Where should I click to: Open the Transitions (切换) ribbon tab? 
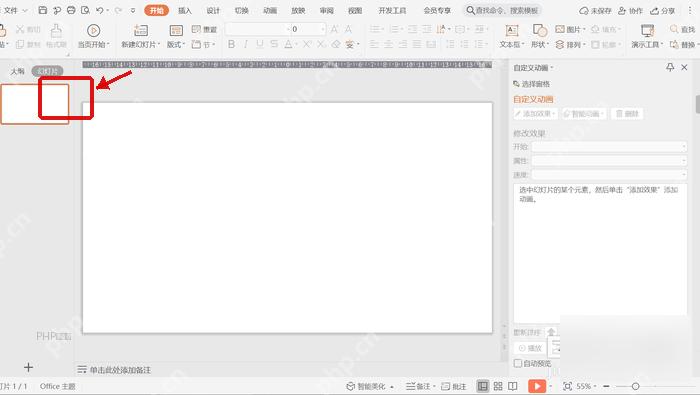[242, 10]
